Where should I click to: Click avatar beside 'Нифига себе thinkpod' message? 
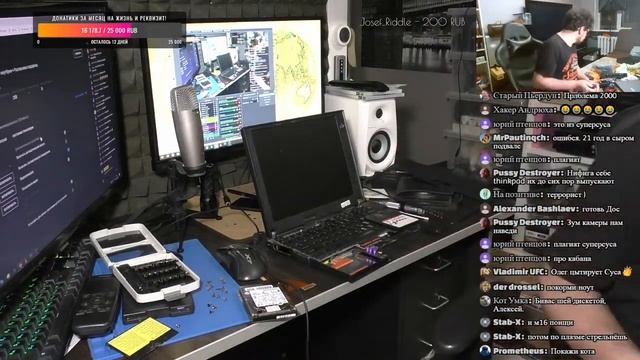tap(485, 173)
